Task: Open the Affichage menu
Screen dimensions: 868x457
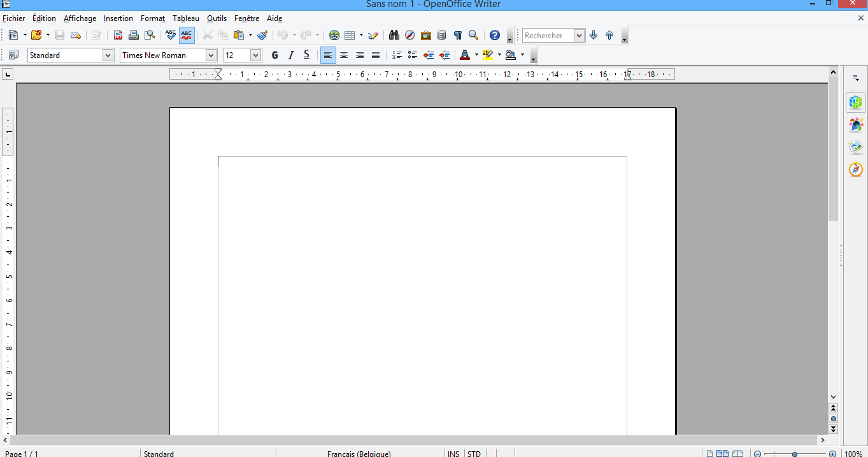Action: pyautogui.click(x=80, y=18)
